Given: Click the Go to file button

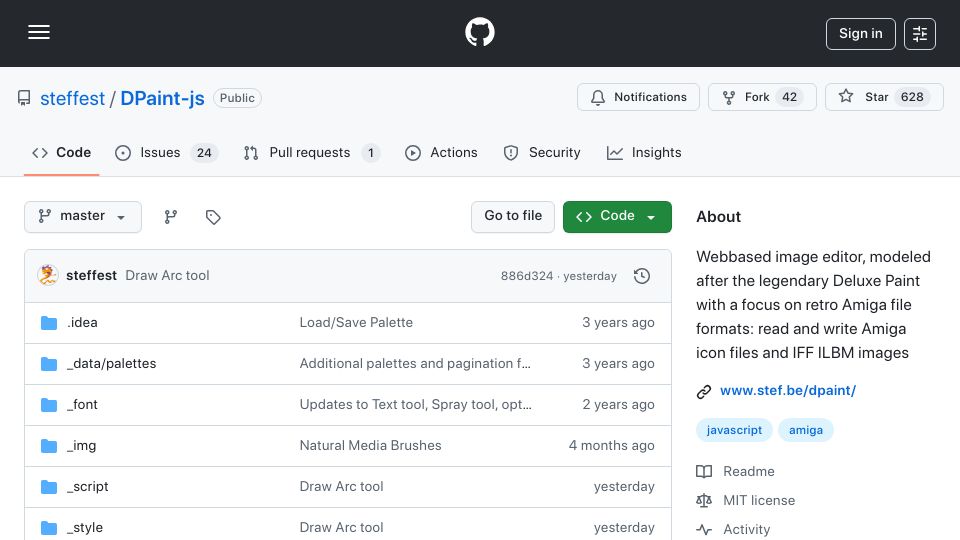Looking at the screenshot, I should [512, 217].
